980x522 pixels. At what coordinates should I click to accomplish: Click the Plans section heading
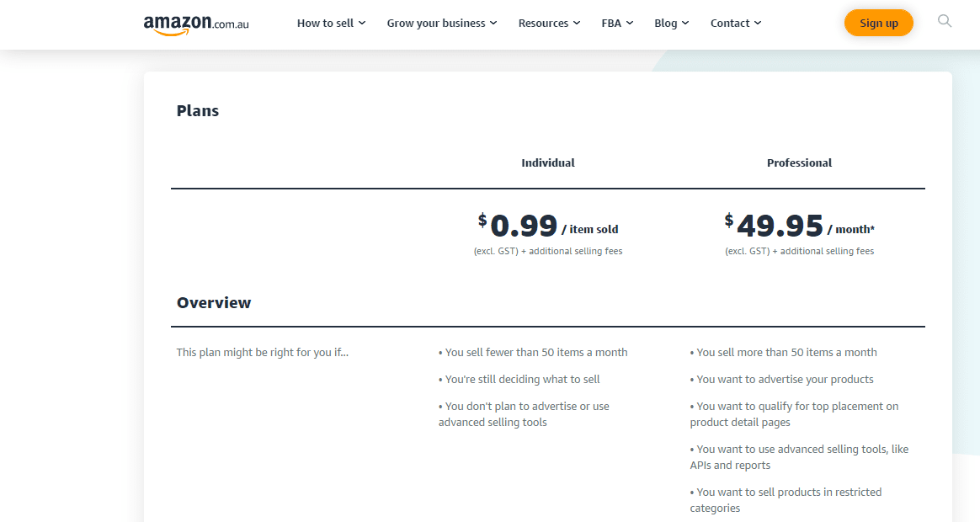pyautogui.click(x=197, y=110)
